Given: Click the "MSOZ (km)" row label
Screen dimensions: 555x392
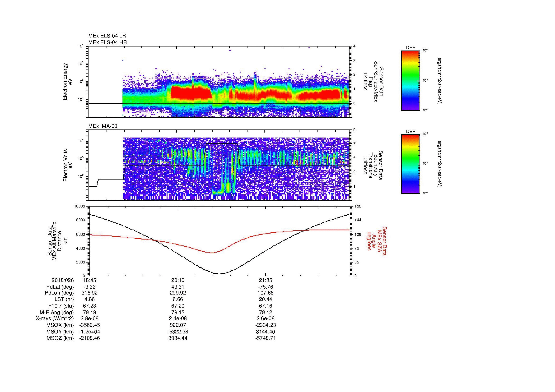Looking at the screenshot, I should [x=60, y=338].
